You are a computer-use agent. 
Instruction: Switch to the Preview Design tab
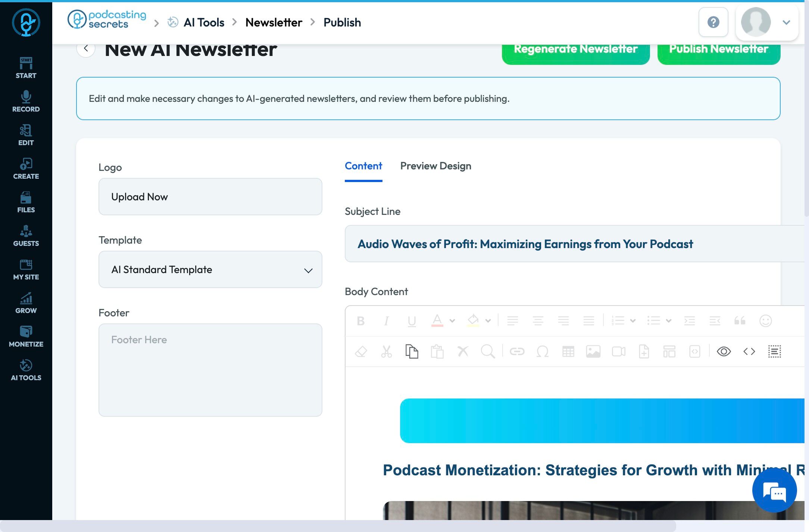coord(435,166)
